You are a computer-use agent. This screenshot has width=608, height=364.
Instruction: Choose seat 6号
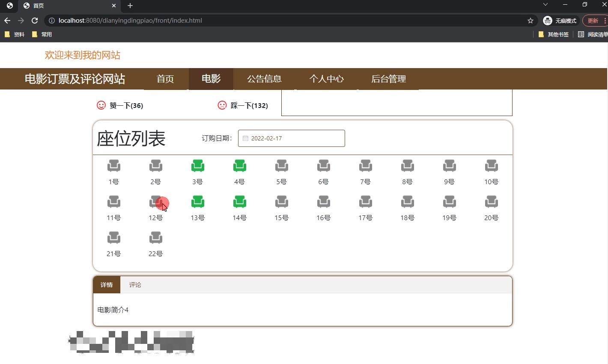(x=324, y=166)
